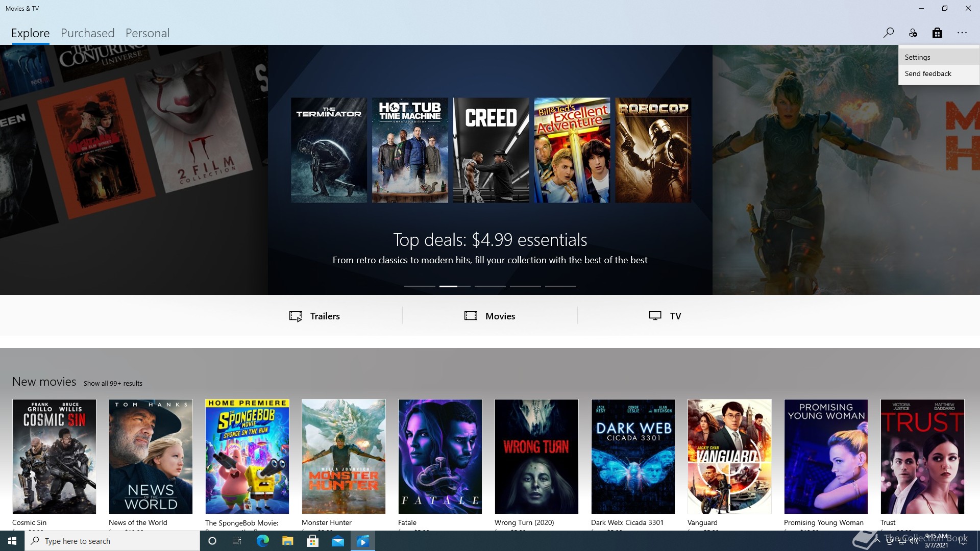The height and width of the screenshot is (551, 980).
Task: Click the Cosmic Sin title text
Action: (29, 522)
